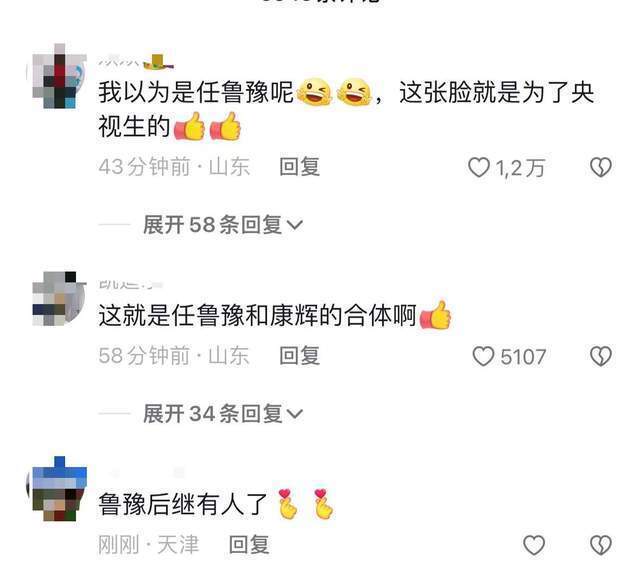Open second commenter's gray avatar
Screen dimensions: 640x580
pos(57,298)
